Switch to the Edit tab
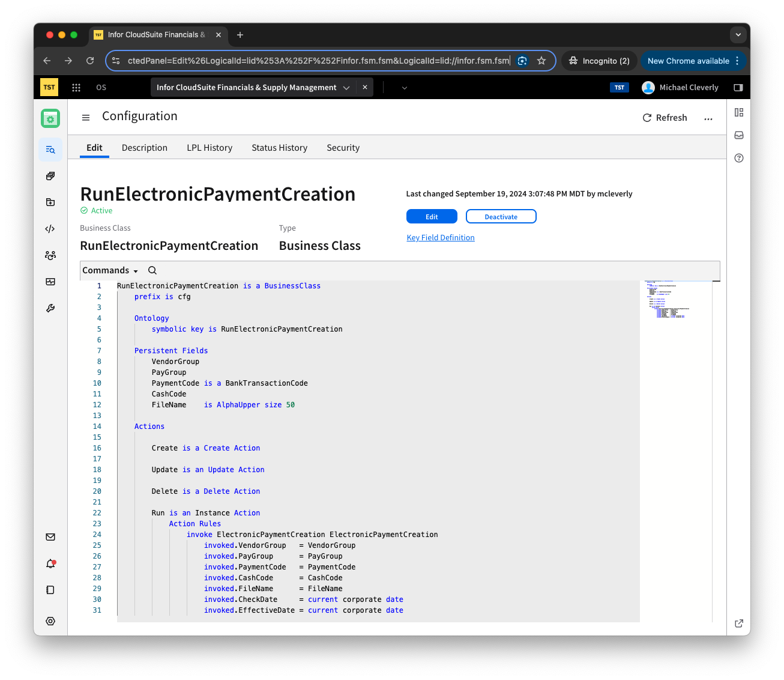This screenshot has height=680, width=784. (94, 148)
